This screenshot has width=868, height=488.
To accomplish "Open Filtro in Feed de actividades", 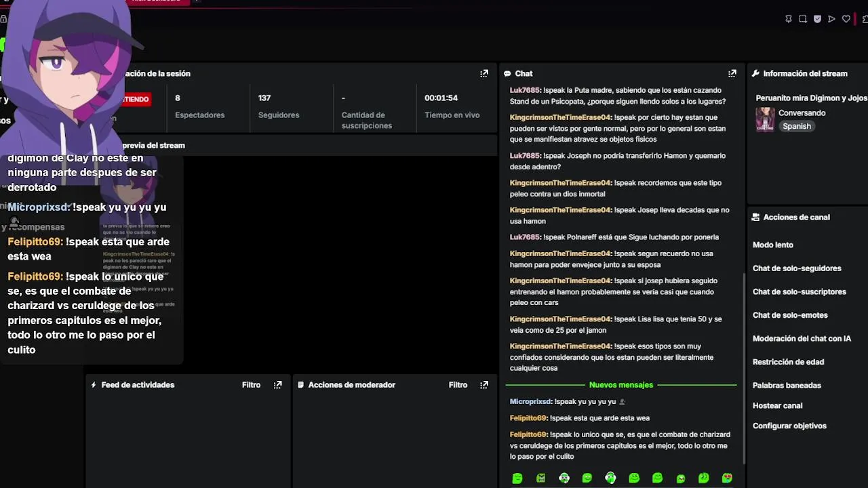I will point(251,385).
